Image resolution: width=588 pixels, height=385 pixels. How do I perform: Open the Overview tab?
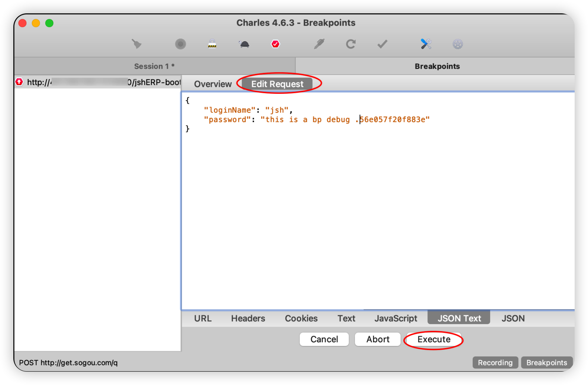[213, 84]
